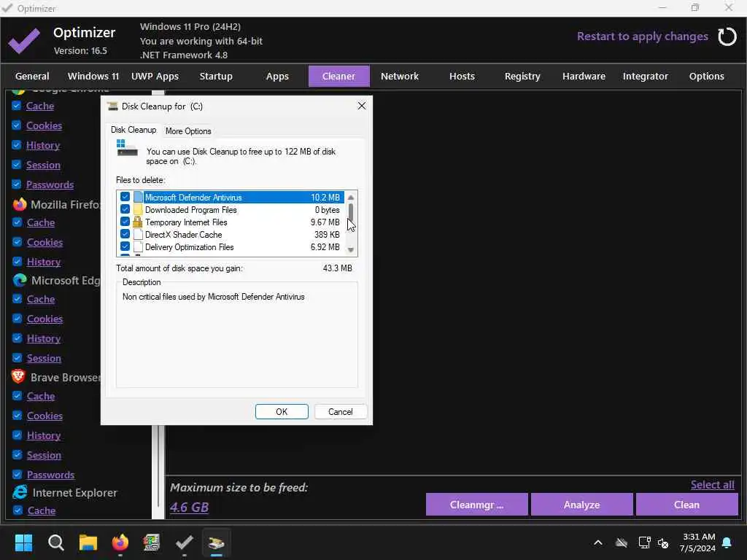Toggle Internet Explorer Cache checkbox
747x560 pixels.
(x=18, y=510)
